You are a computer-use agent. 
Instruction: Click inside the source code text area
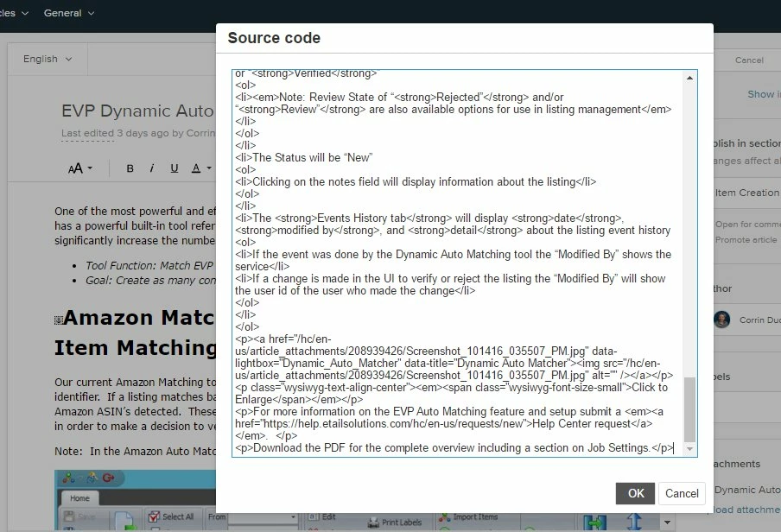point(457,263)
